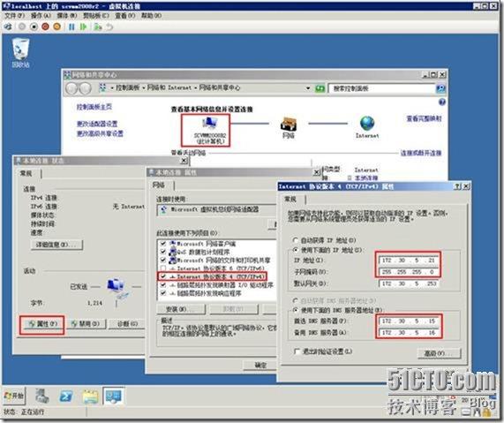The image size is (504, 423).
Task: Click the 查看完整映射 link
Action: point(424,118)
